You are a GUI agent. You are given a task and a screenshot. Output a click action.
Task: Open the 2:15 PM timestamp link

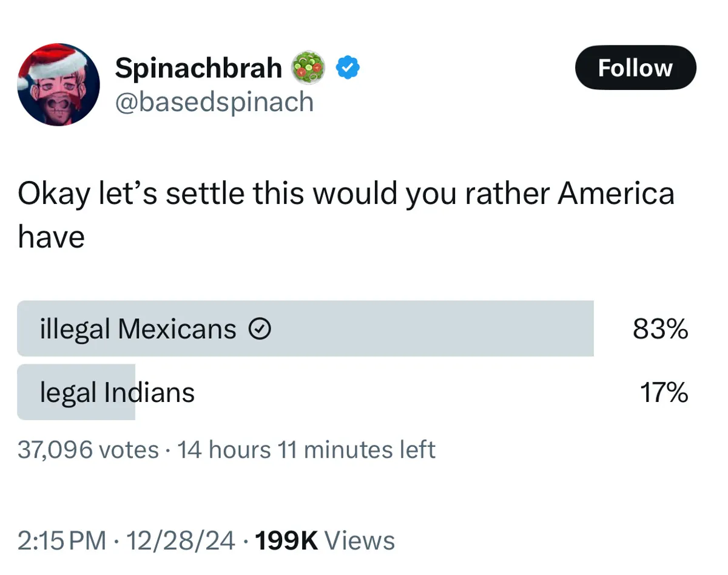tap(61, 540)
